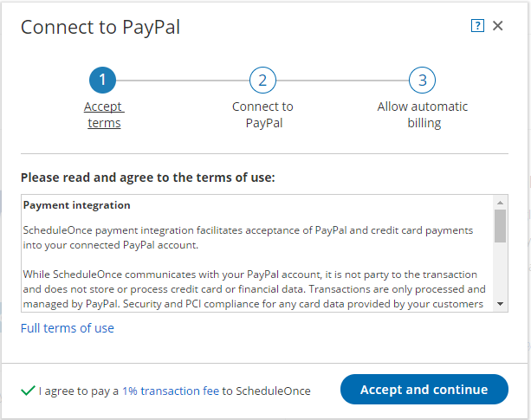Image resolution: width=531 pixels, height=420 pixels.
Task: Open the help question mark icon
Action: 477,26
